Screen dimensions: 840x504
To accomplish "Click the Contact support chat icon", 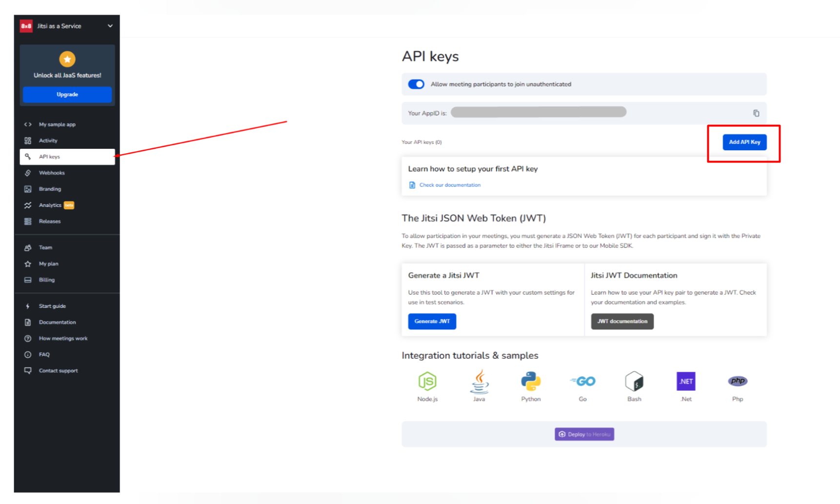I will 28,371.
